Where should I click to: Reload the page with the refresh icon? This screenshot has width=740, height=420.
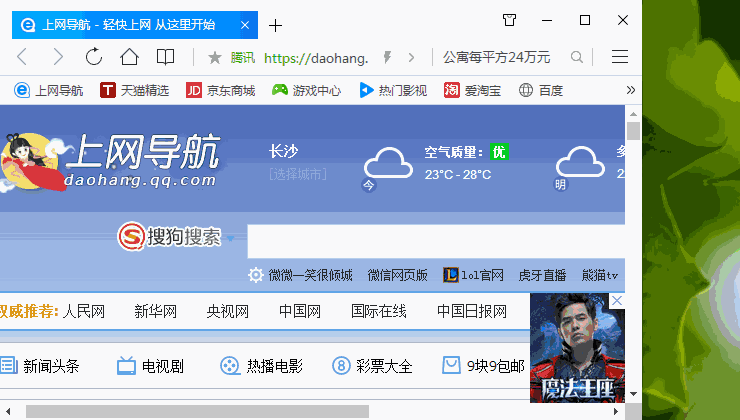[x=93, y=57]
